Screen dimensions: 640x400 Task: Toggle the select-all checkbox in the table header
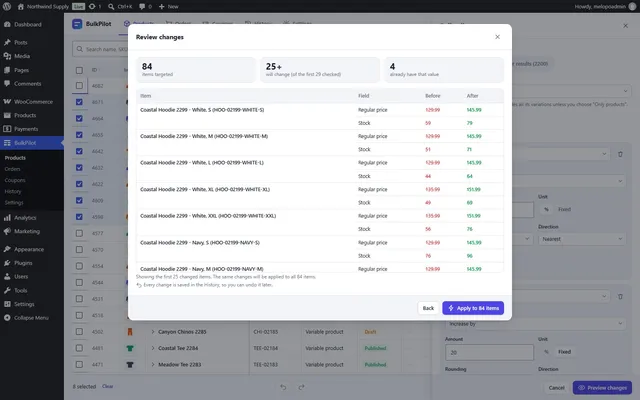(79, 70)
